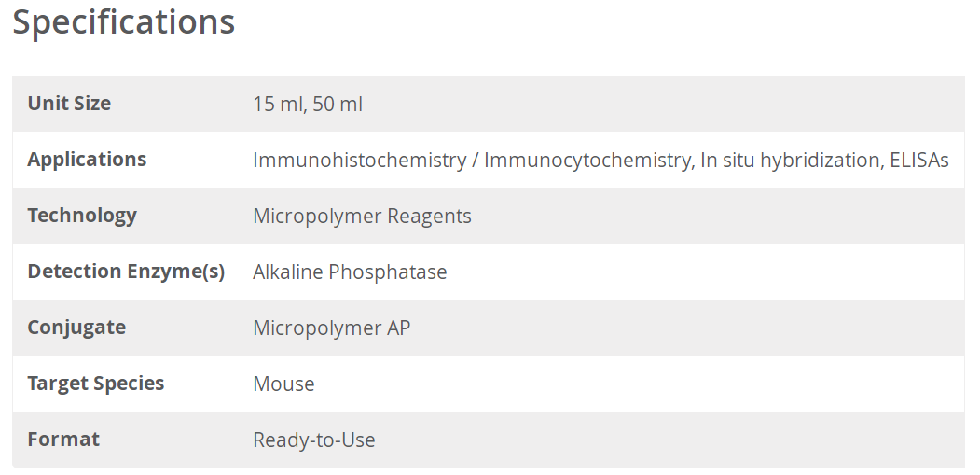
Task: Click the Mouse target species value
Action: point(283,384)
